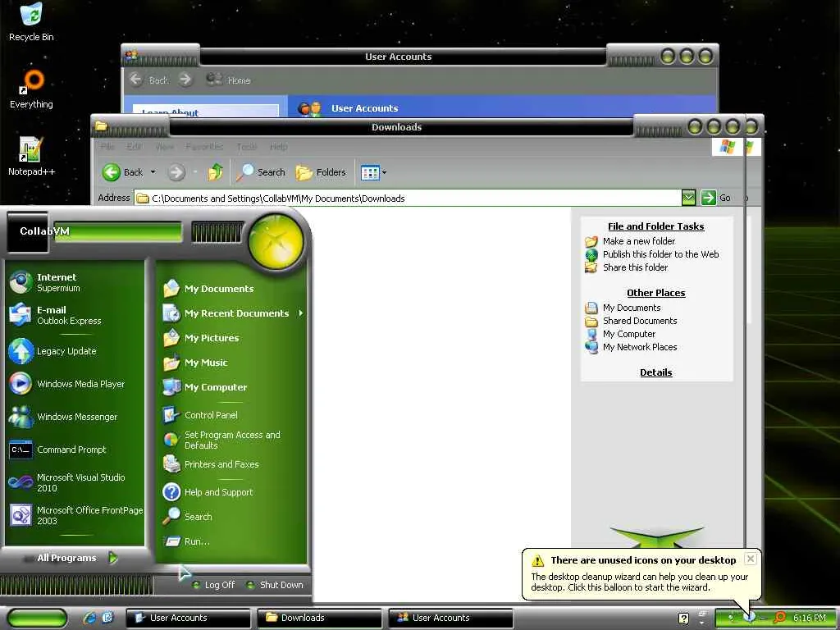Image resolution: width=840 pixels, height=630 pixels.
Task: Open Recycle Bin on desktop
Action: (x=32, y=22)
